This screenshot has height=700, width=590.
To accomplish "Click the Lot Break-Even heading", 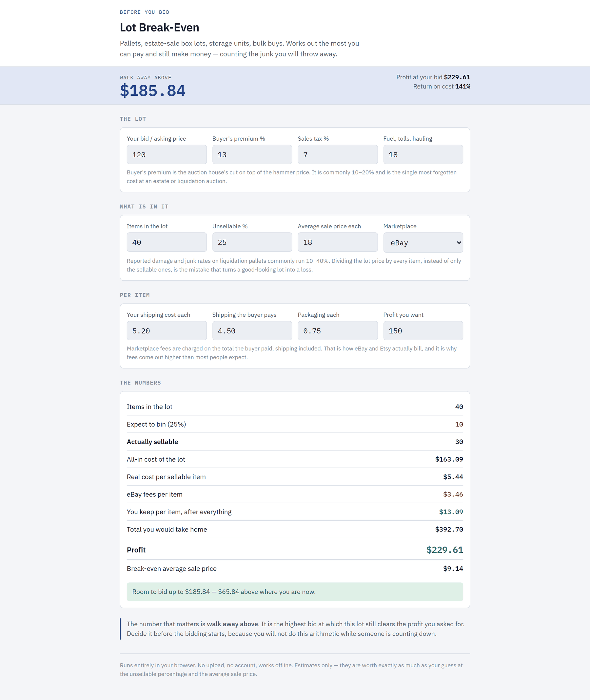I will (160, 28).
